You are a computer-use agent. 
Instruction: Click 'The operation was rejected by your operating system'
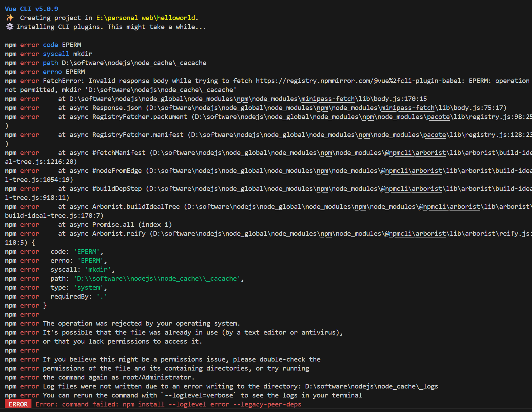pyautogui.click(x=141, y=323)
